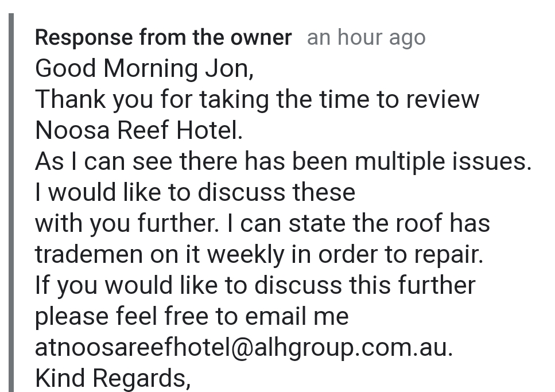The image size is (555, 392).
Task: Click the "Response from the owner" heading
Action: pyautogui.click(x=163, y=38)
